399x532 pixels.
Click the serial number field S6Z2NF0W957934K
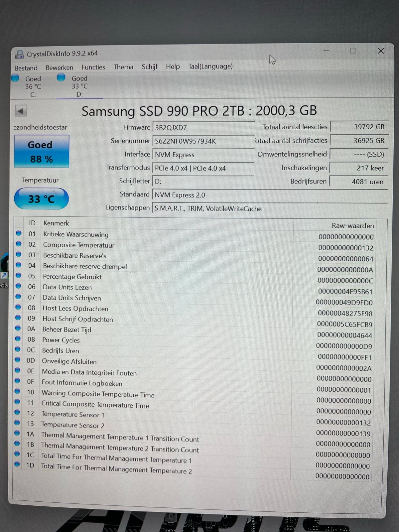[203, 141]
